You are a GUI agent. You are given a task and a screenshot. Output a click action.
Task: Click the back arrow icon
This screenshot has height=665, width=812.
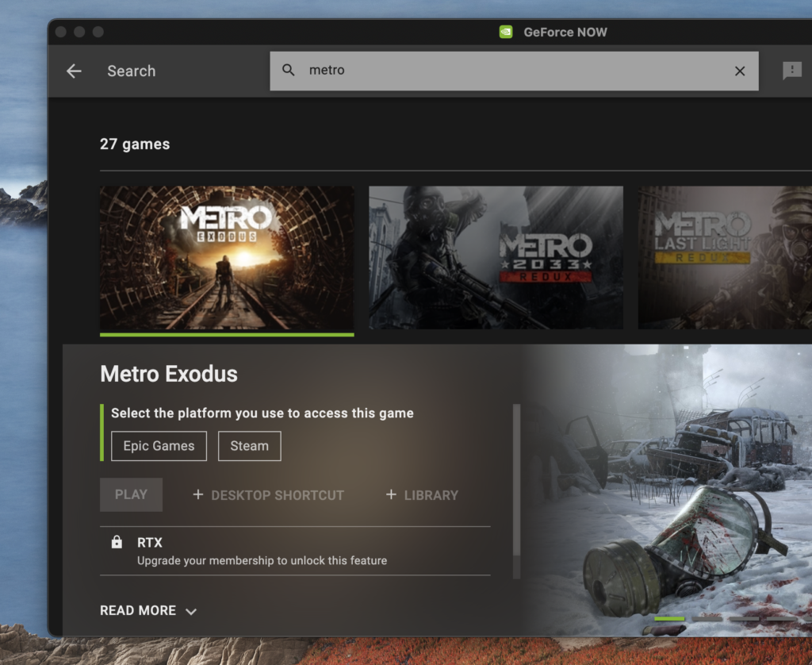(74, 71)
